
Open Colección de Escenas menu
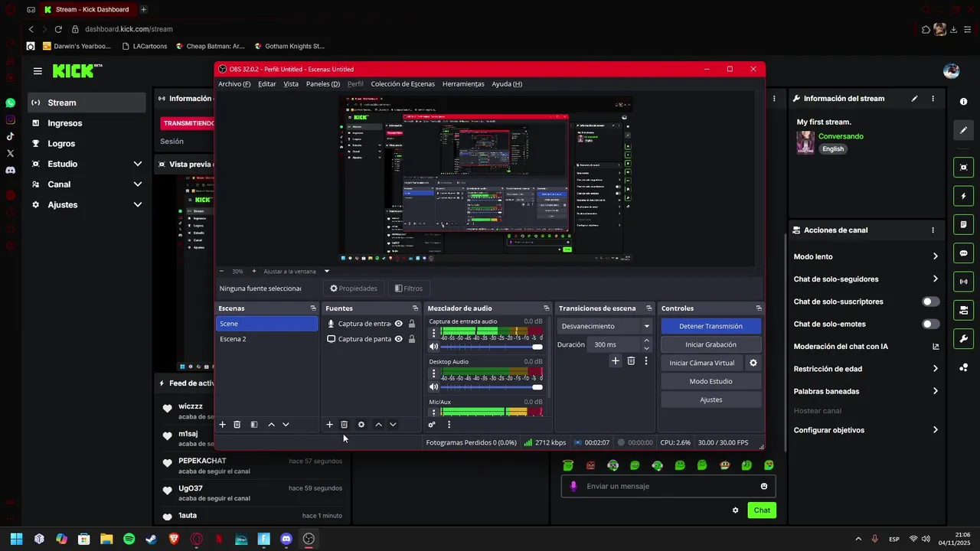tap(403, 84)
